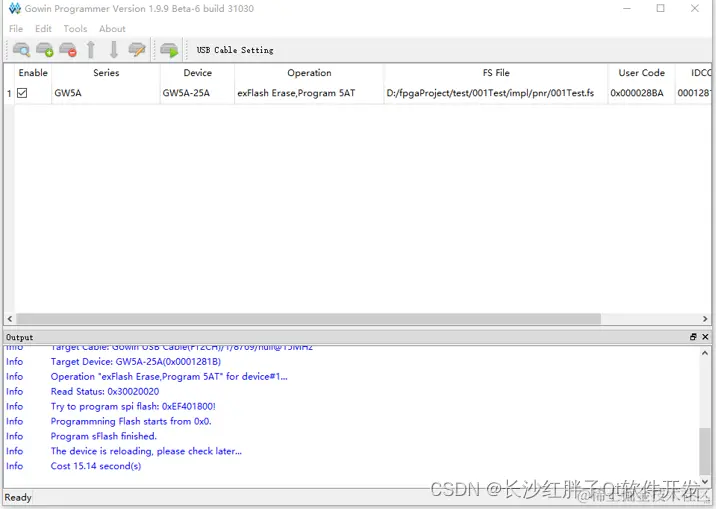
Task: Select the exFlash Erase,Program 5AT operation cell
Action: [309, 93]
